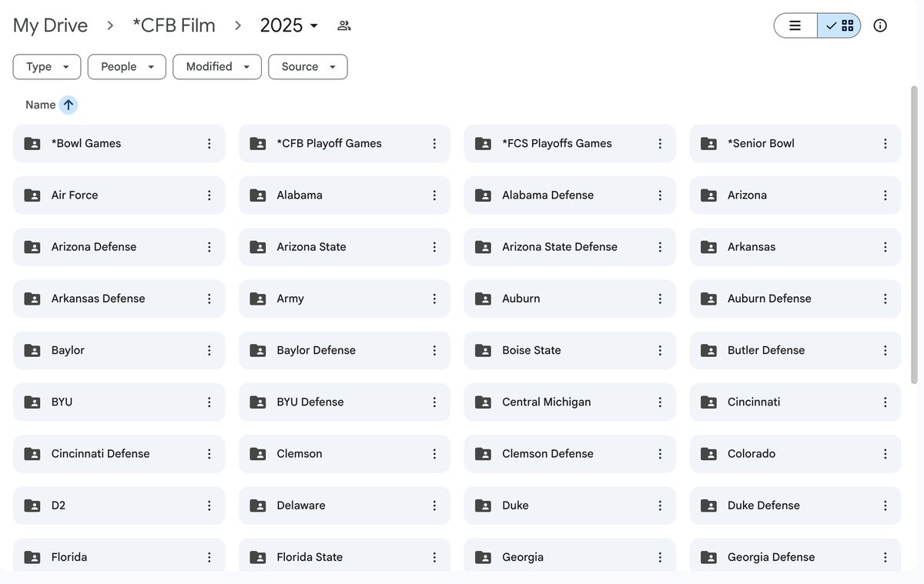Screen dimensions: 924x584
Task: Click the Clemson shared folder icon
Action: [258, 453]
